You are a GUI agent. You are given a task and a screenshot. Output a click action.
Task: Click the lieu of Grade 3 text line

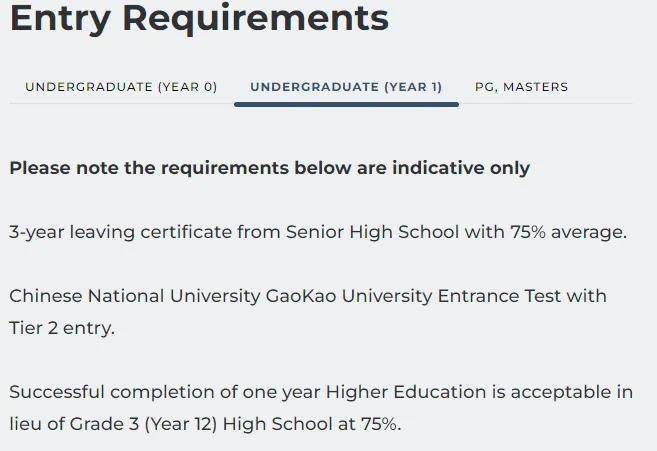pos(205,424)
